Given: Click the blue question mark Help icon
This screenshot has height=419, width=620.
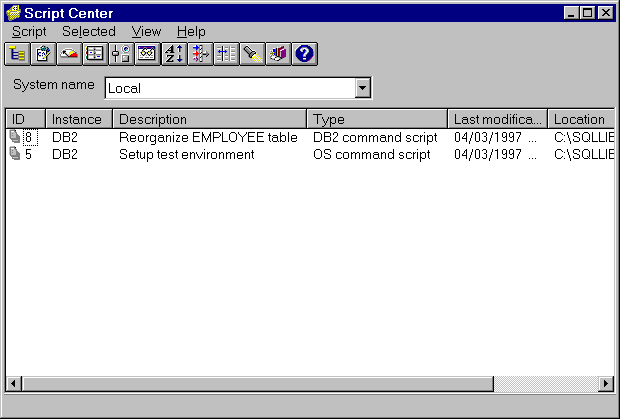Looking at the screenshot, I should pos(304,54).
